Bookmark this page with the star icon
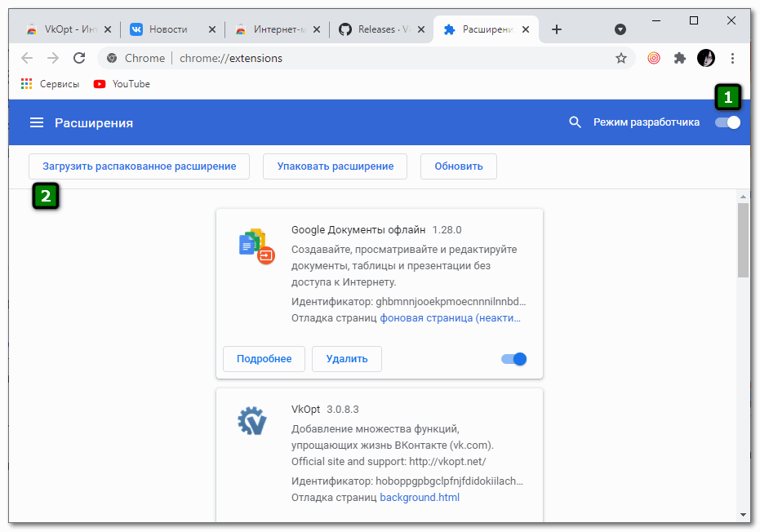Screen dimensions: 760x532 click(x=621, y=59)
